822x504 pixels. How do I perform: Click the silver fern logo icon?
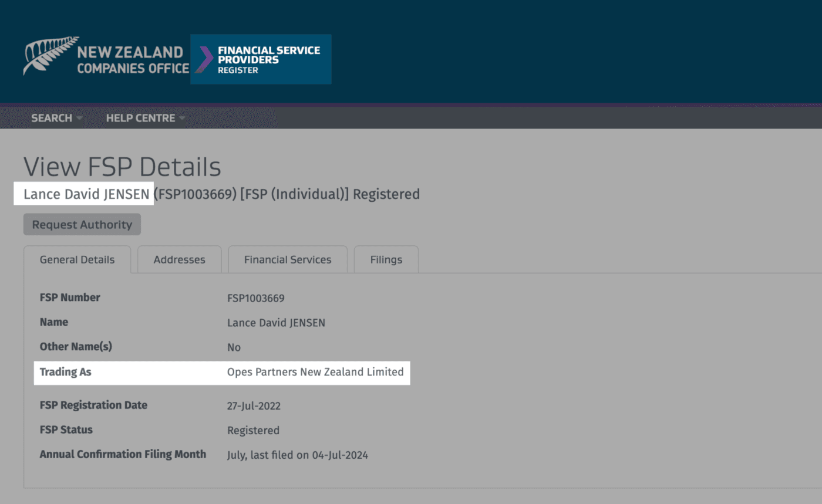(49, 55)
